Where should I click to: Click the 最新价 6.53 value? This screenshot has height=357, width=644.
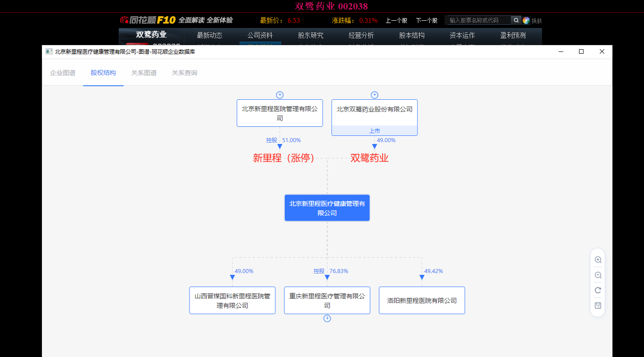pyautogui.click(x=293, y=20)
